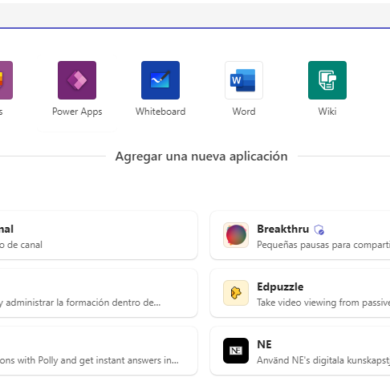
Task: Click the 'Wiki' label text
Action: pyautogui.click(x=327, y=111)
